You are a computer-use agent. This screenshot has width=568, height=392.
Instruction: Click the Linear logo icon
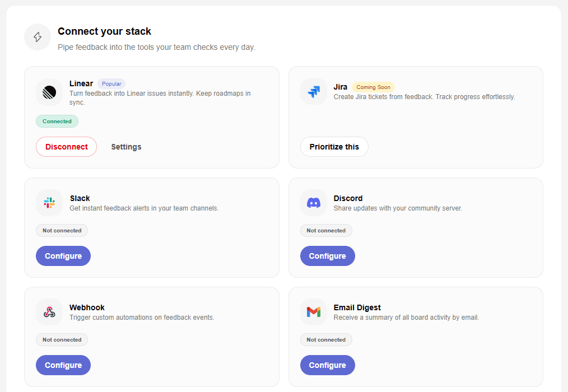point(49,92)
